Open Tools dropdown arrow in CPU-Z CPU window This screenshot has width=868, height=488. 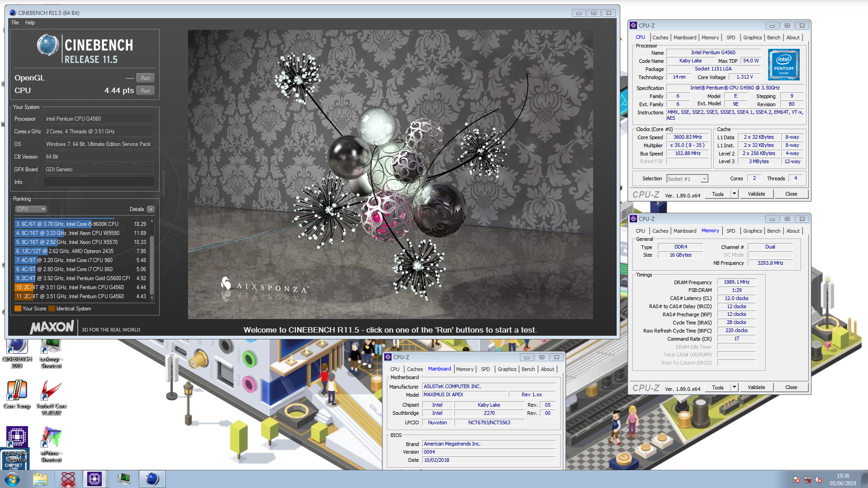point(734,194)
